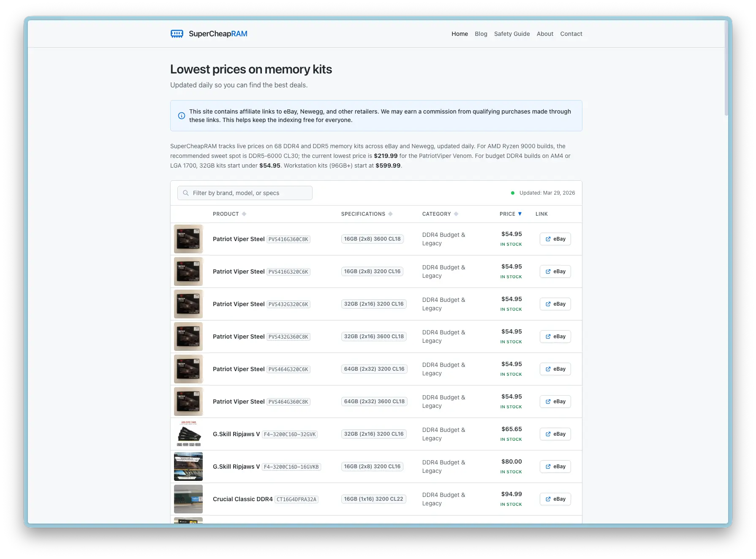Click the Updated: Mar 29, 2026 label

[547, 193]
